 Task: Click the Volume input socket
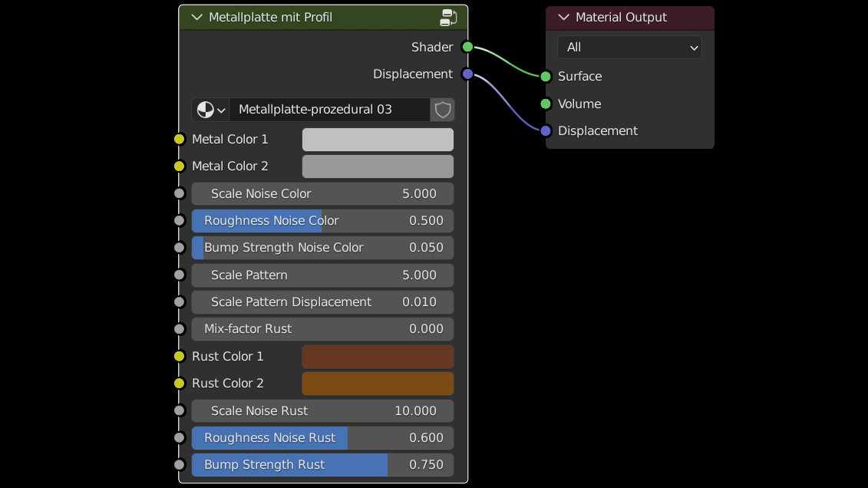546,104
